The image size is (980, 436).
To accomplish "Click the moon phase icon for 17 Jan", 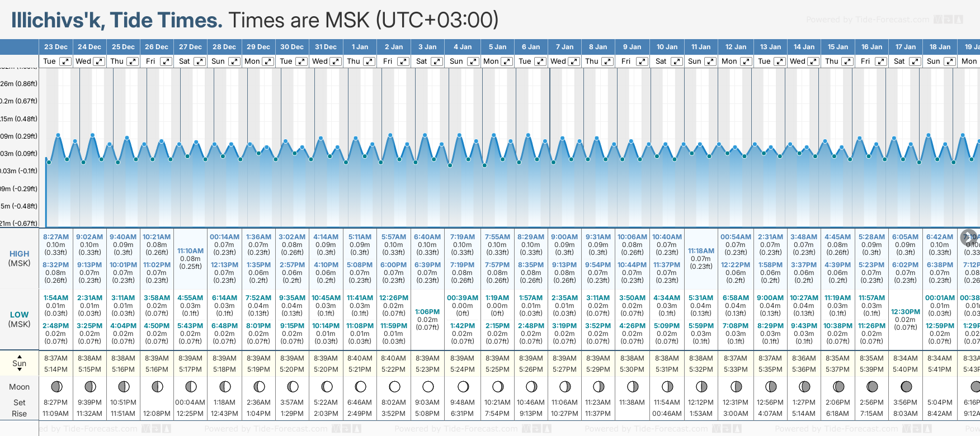I will (x=906, y=386).
